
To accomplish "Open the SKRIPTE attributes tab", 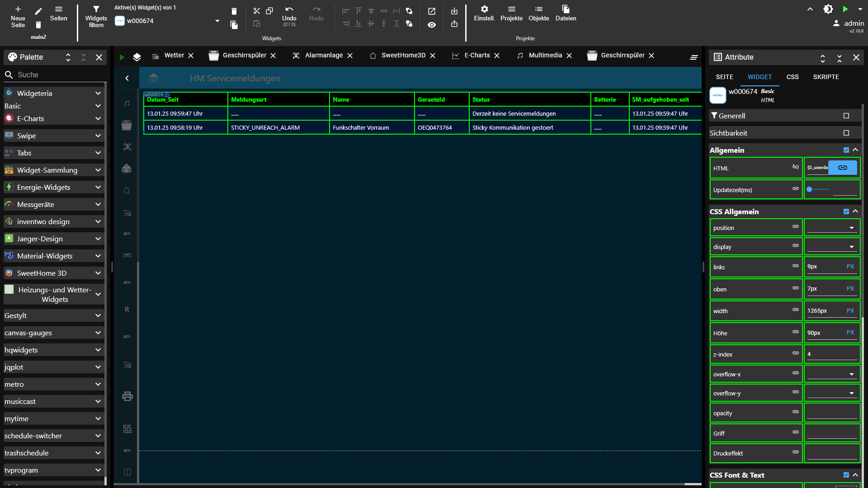I will [x=826, y=77].
